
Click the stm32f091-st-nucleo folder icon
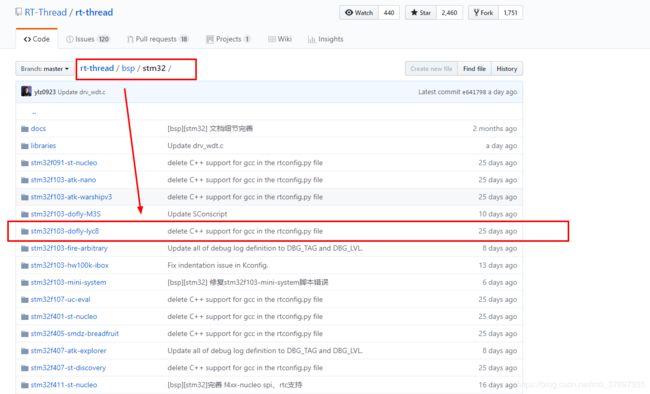point(25,163)
